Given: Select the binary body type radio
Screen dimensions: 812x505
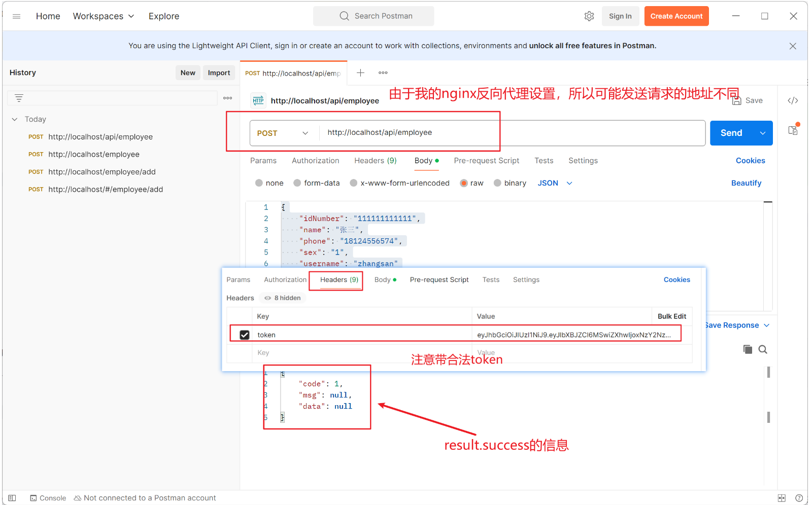Looking at the screenshot, I should point(497,183).
